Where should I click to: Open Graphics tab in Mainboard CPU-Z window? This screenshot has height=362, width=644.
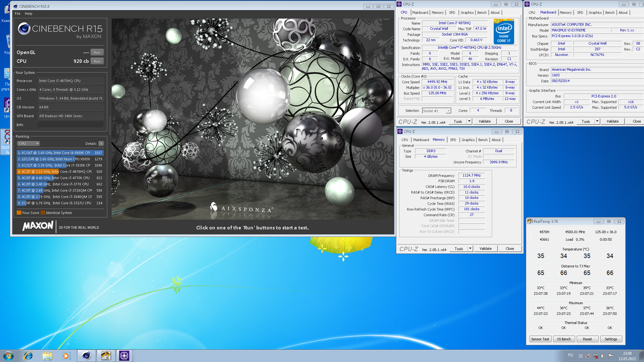click(x=595, y=13)
